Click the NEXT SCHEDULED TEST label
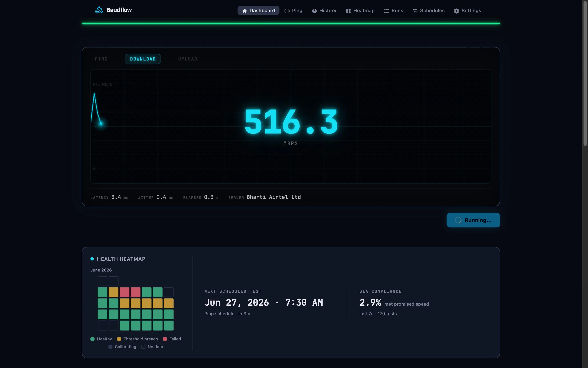Viewport: 588px width, 368px height. click(233, 291)
